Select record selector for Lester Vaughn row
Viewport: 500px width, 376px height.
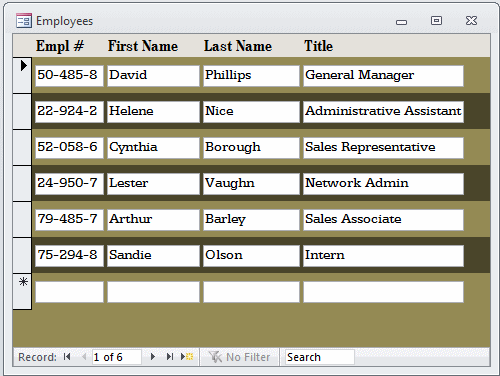coord(22,183)
